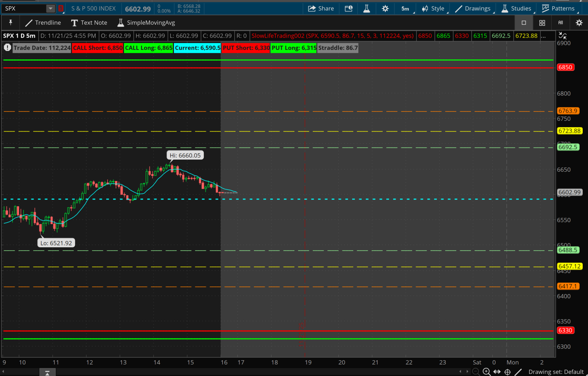Screen dimensions: 588x376
Task: Open the Studies menu
Action: click(x=516, y=8)
